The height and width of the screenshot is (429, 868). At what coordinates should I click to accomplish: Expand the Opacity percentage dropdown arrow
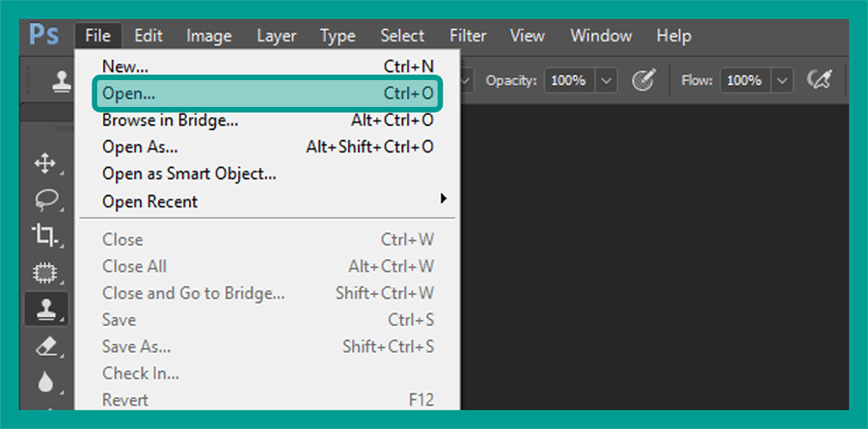[607, 81]
